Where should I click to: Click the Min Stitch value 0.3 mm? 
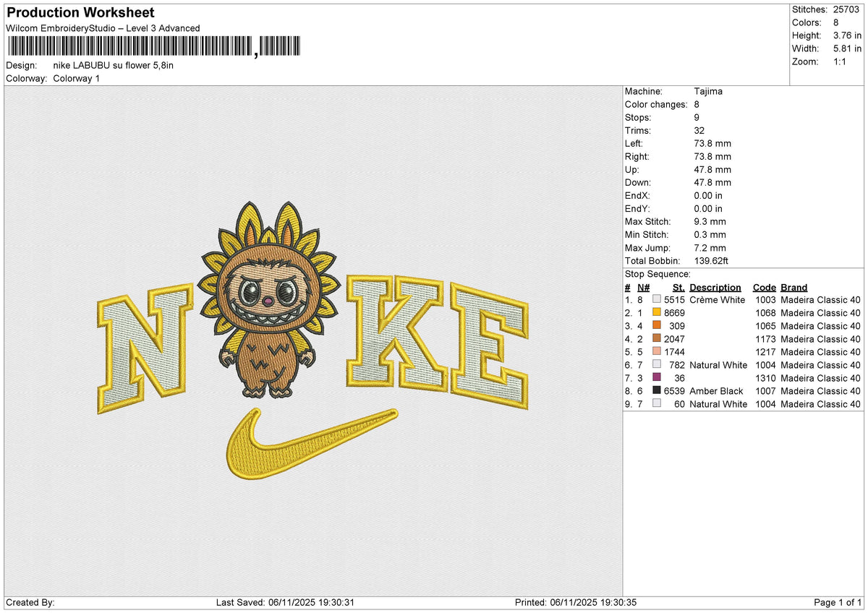coord(710,235)
